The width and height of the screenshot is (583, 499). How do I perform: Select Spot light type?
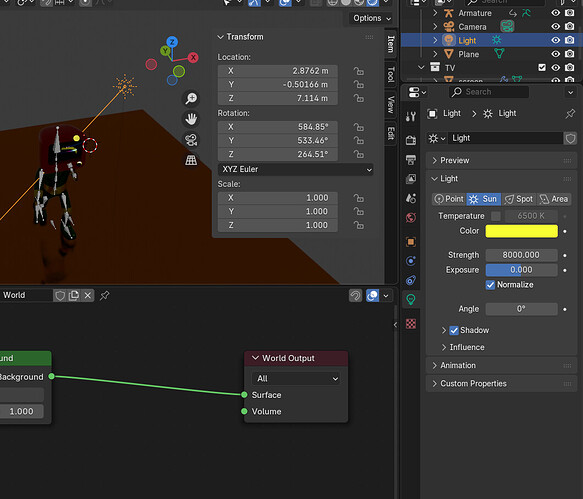[519, 199]
